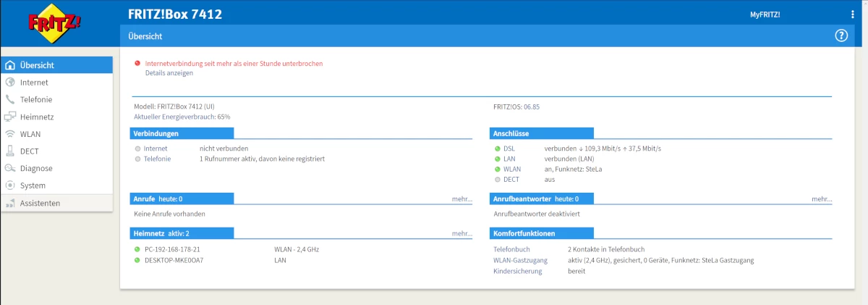This screenshot has width=868, height=305.
Task: Click the gray Telefonie status dot under Verbindungen
Action: 137,159
